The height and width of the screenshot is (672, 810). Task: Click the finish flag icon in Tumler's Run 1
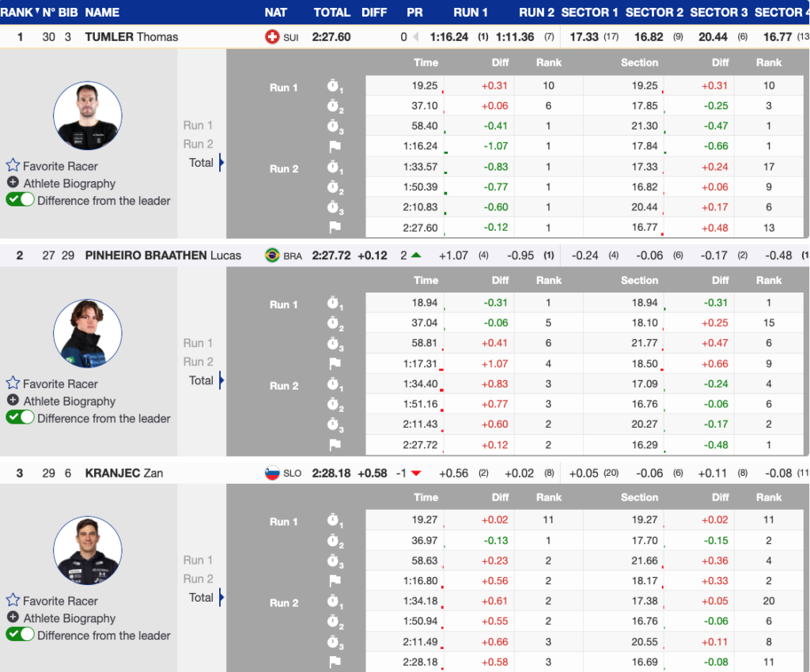click(x=335, y=146)
